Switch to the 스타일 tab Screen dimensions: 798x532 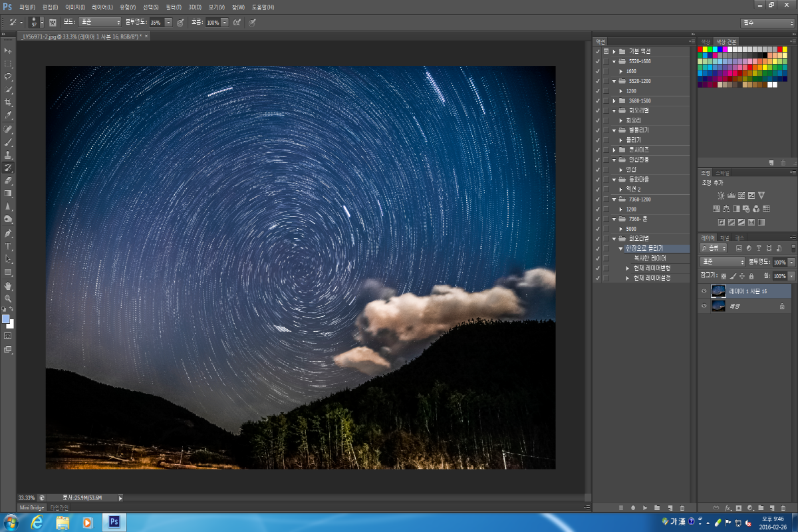(722, 173)
